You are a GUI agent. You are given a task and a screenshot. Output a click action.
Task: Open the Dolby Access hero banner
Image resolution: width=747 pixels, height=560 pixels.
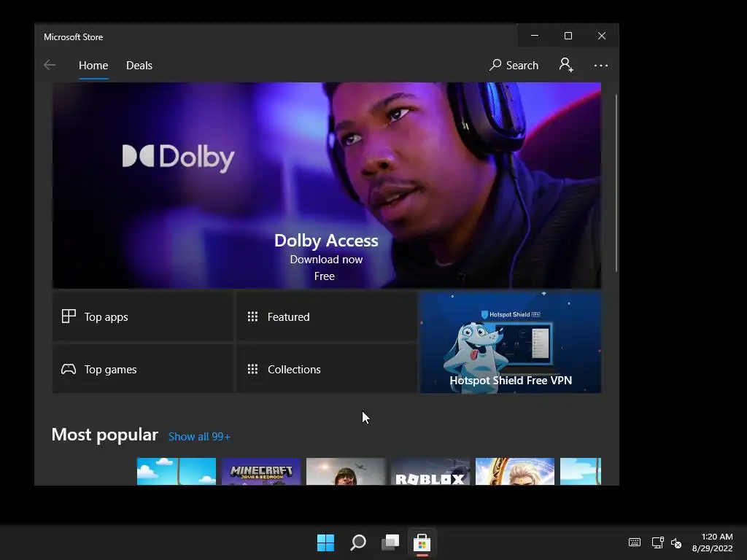[x=326, y=185]
